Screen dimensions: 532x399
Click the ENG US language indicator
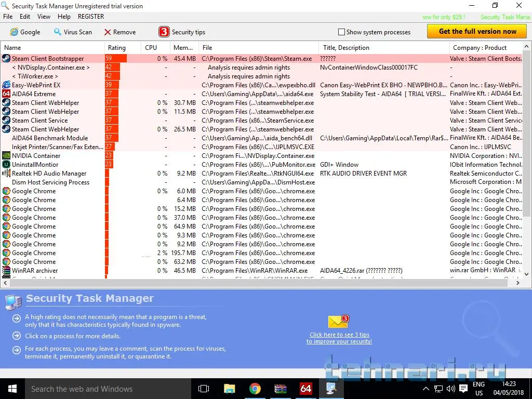click(478, 389)
